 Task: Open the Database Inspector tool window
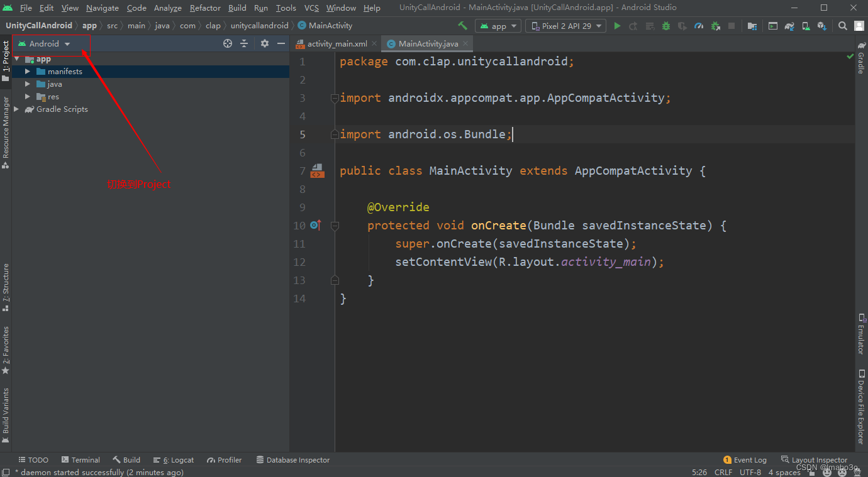click(x=293, y=460)
